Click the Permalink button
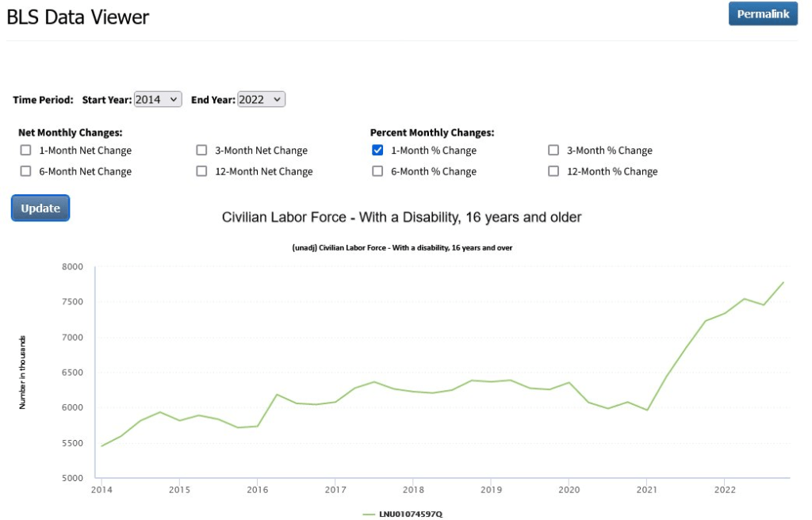Image resolution: width=812 pixels, height=520 pixels. pos(762,14)
